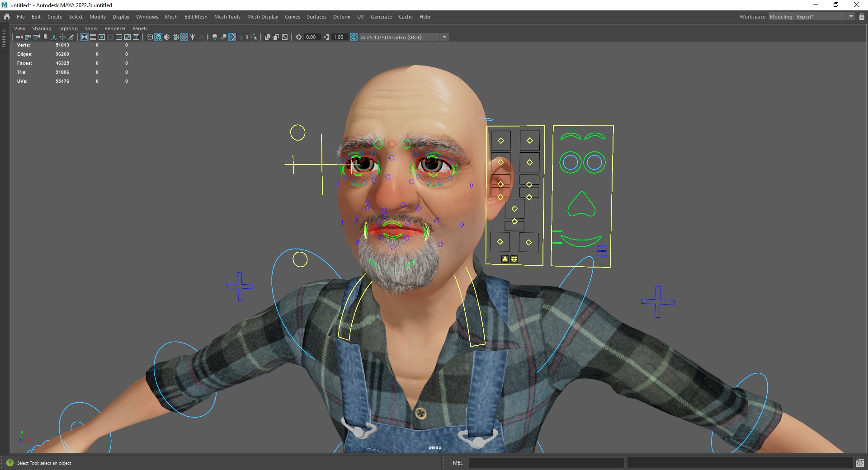Select the green nose control in face GUI
868x470 pixels.
coord(581,204)
